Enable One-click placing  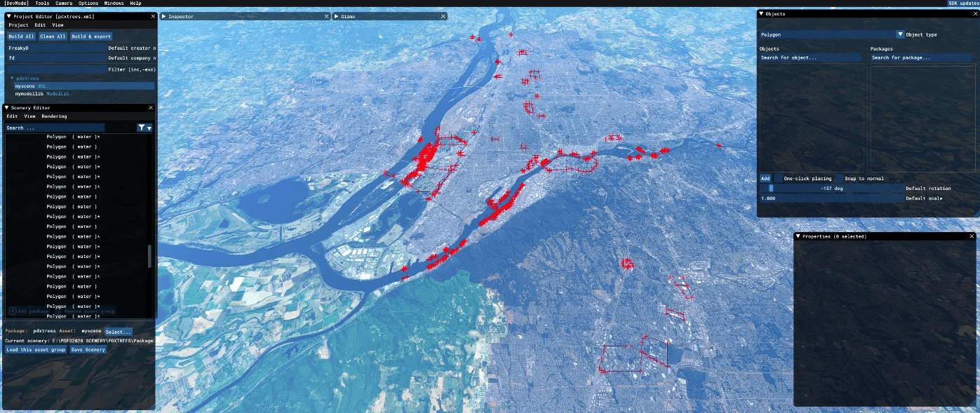[x=778, y=179]
